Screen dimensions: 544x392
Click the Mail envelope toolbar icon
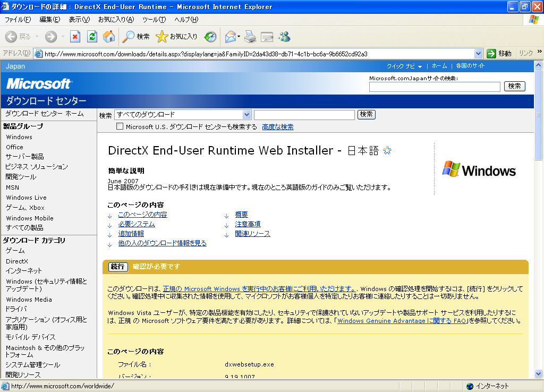pos(231,37)
